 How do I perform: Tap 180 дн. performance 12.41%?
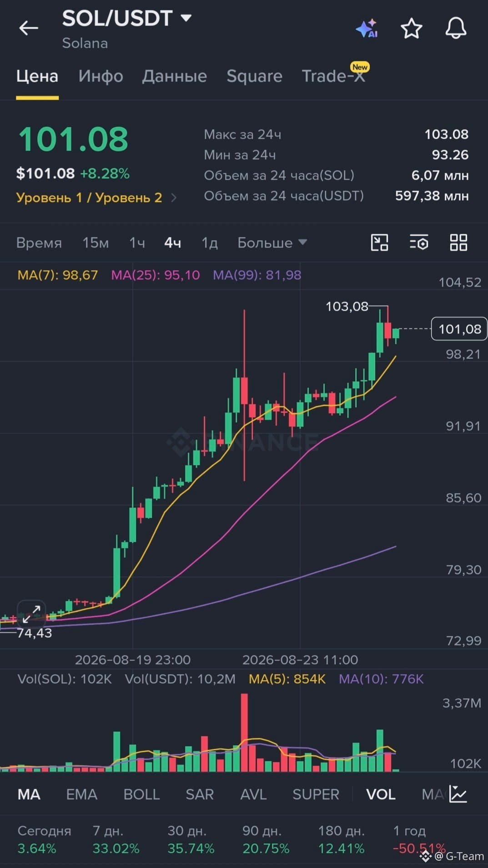point(341,848)
